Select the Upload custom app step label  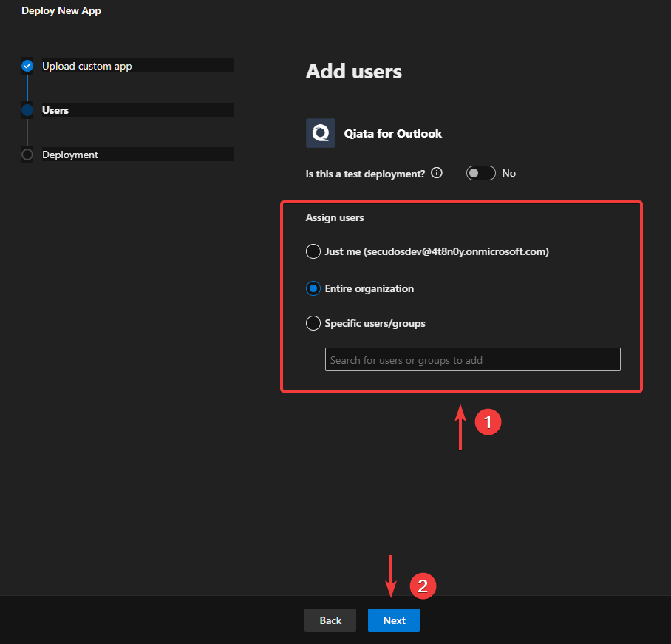pyautogui.click(x=86, y=66)
